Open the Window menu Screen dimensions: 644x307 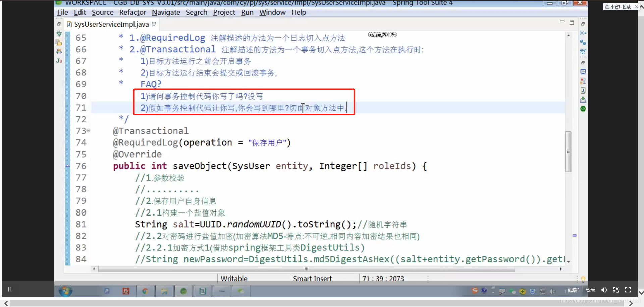click(x=272, y=12)
